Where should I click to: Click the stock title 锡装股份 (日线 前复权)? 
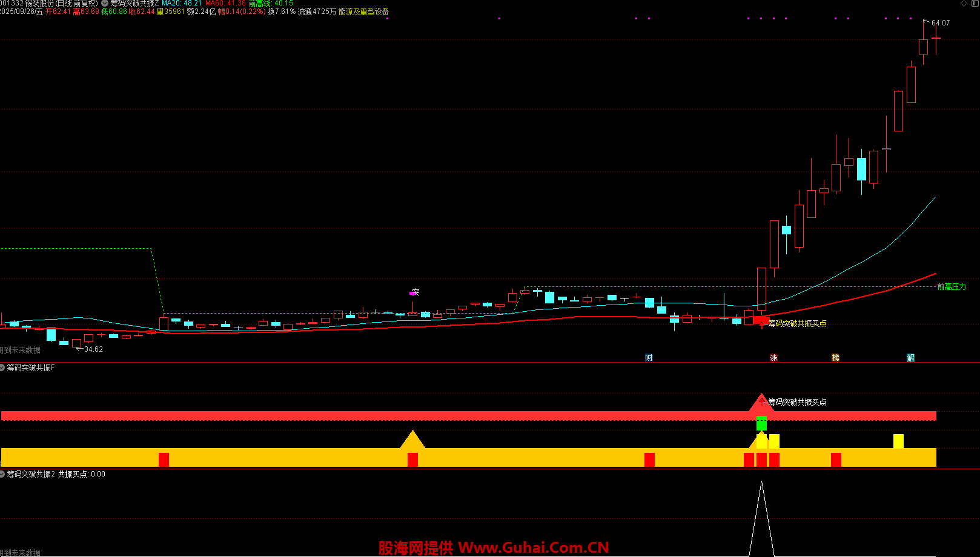click(61, 4)
